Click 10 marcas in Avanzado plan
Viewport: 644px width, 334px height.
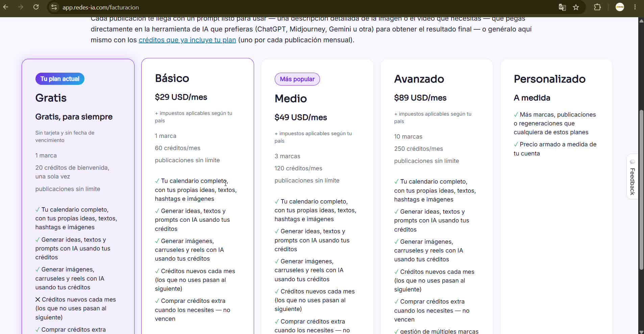click(408, 137)
